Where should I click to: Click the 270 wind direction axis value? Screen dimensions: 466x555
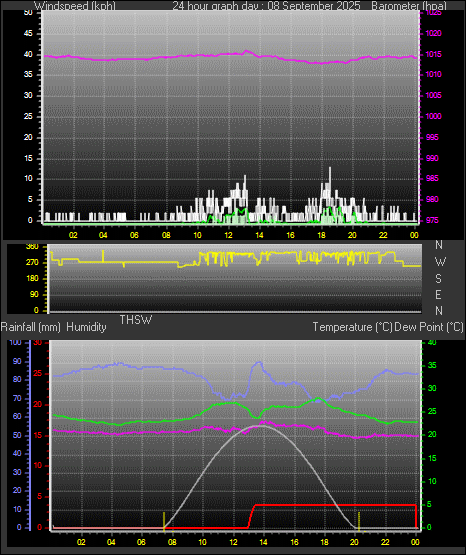(32, 262)
